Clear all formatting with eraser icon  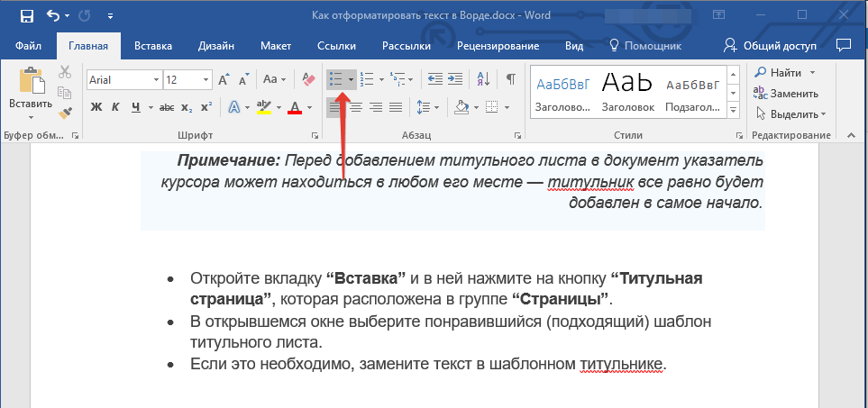(308, 79)
